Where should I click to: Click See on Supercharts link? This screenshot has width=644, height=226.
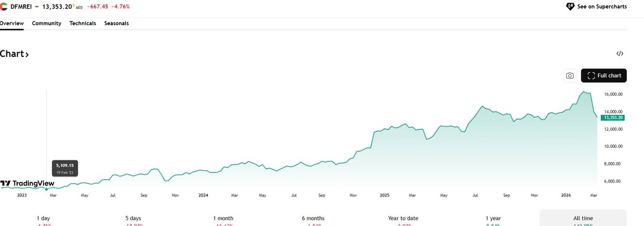click(x=601, y=6)
